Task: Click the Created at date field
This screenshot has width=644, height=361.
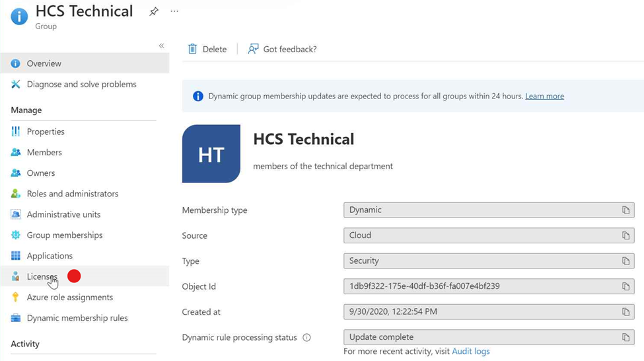Action: pos(489,312)
